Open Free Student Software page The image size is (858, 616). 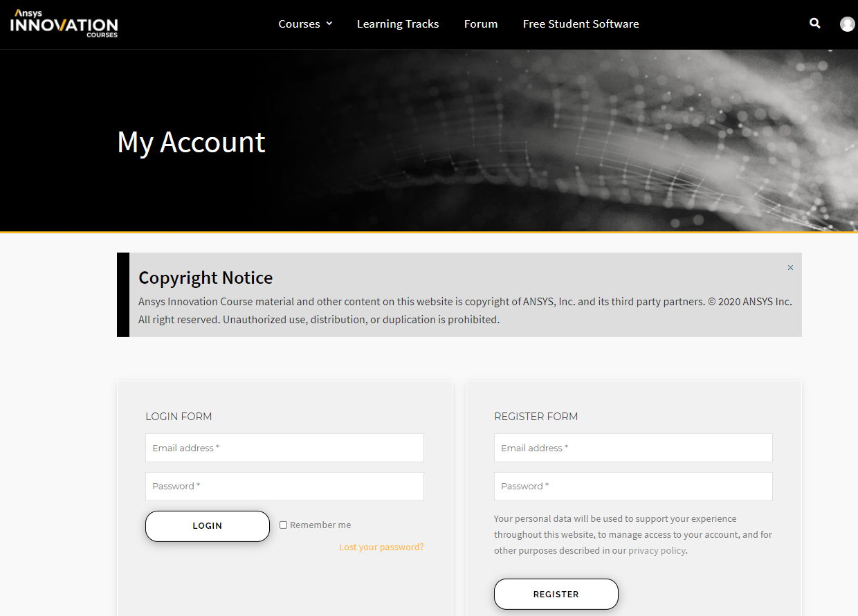point(581,24)
